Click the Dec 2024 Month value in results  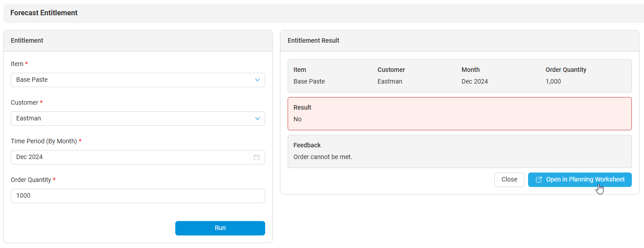(475, 81)
